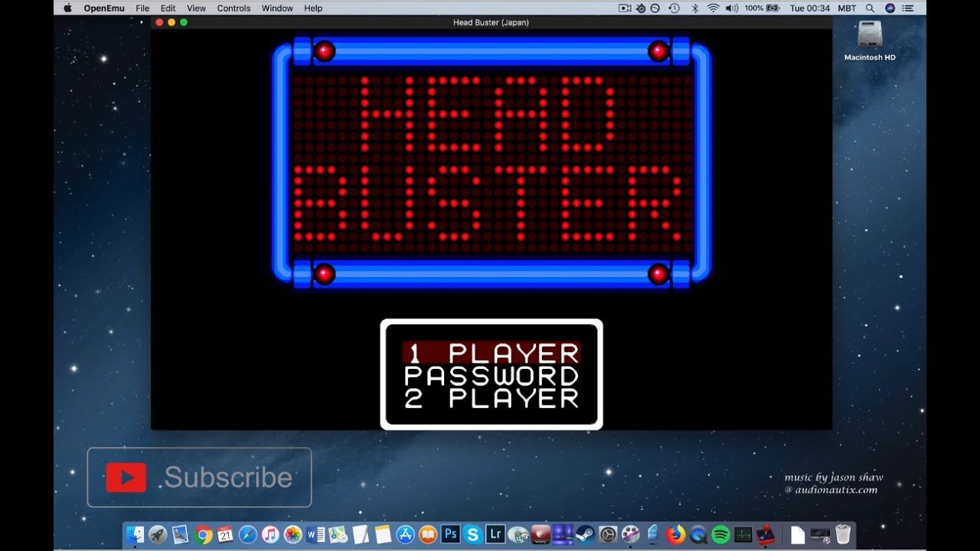The height and width of the screenshot is (551, 980).
Task: Launch Firefox from the dock
Action: click(675, 535)
